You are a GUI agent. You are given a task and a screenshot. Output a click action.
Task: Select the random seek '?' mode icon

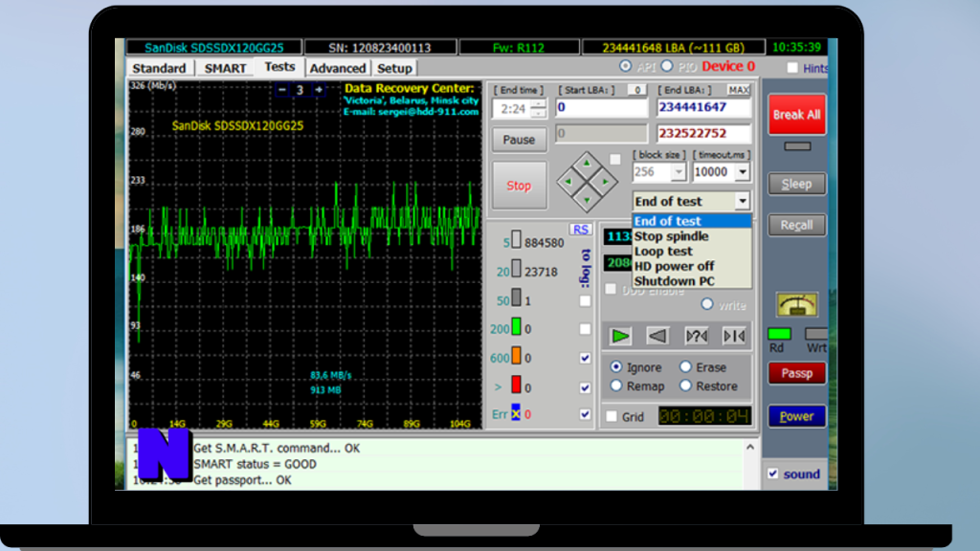pyautogui.click(x=697, y=336)
